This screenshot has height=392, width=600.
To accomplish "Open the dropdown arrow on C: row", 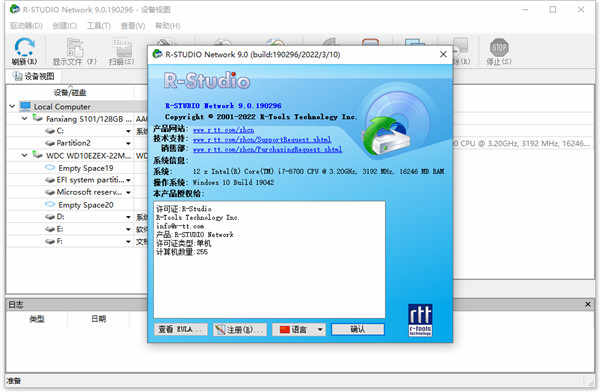I will (129, 131).
